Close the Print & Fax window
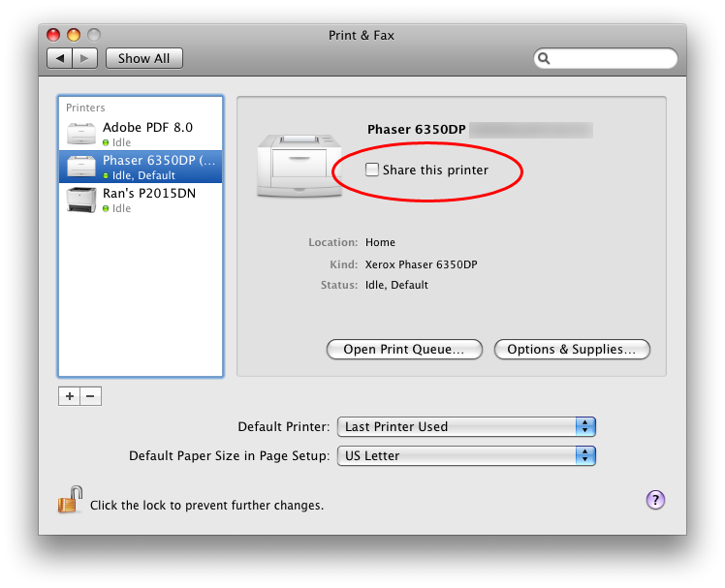Viewport: 725px width, 588px height. click(x=53, y=35)
